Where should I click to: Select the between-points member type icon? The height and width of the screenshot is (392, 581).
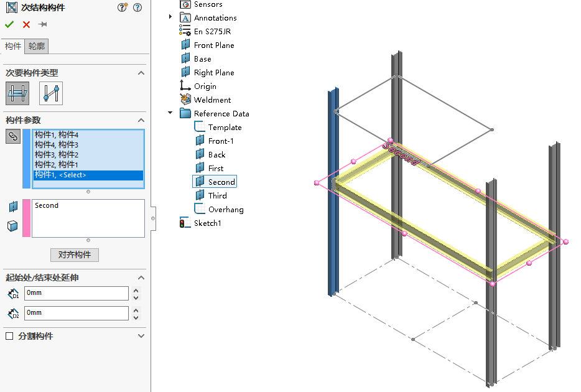pos(50,93)
